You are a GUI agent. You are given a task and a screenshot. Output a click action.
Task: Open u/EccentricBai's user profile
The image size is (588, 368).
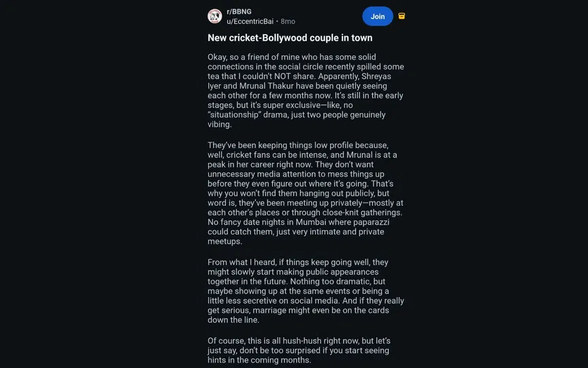(x=250, y=22)
